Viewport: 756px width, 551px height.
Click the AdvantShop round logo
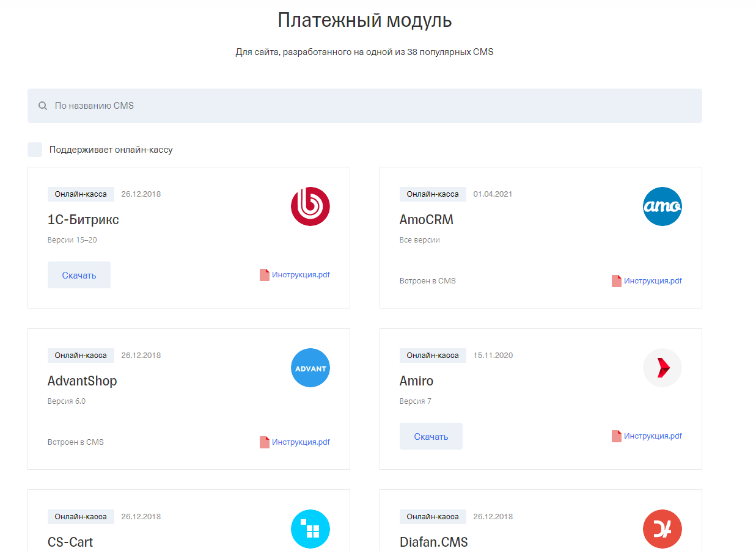tap(310, 368)
